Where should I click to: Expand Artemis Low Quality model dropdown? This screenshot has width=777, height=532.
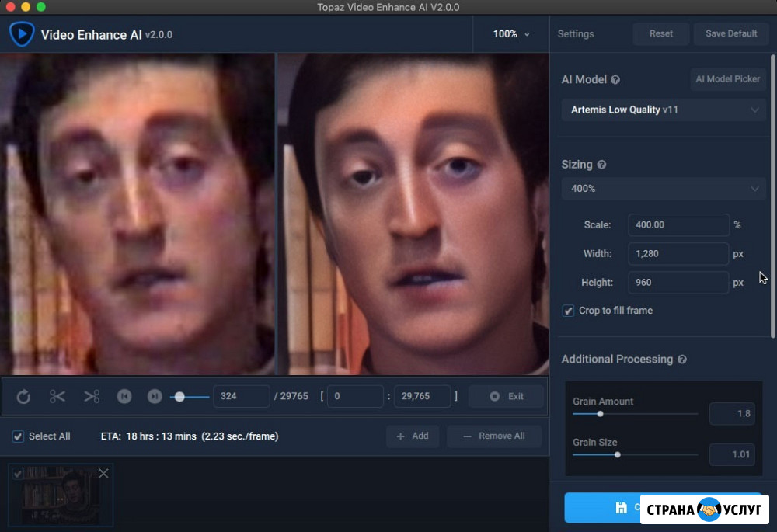(663, 110)
